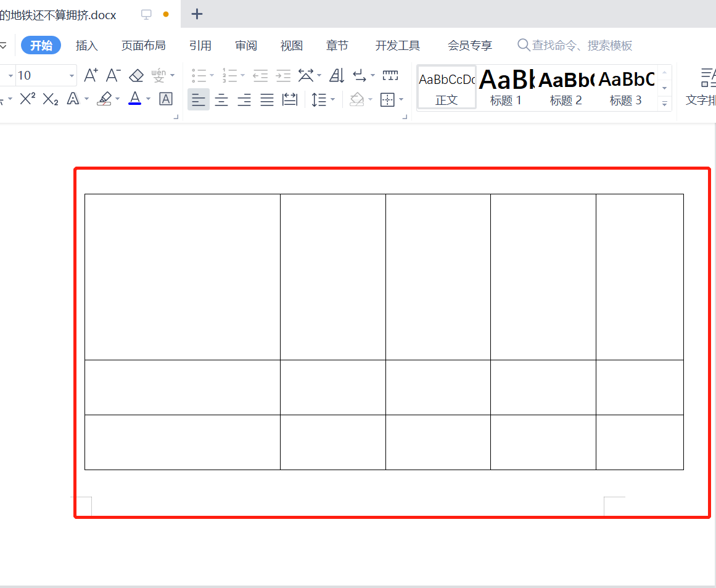
Task: Apply 正文 style
Action: (446, 87)
